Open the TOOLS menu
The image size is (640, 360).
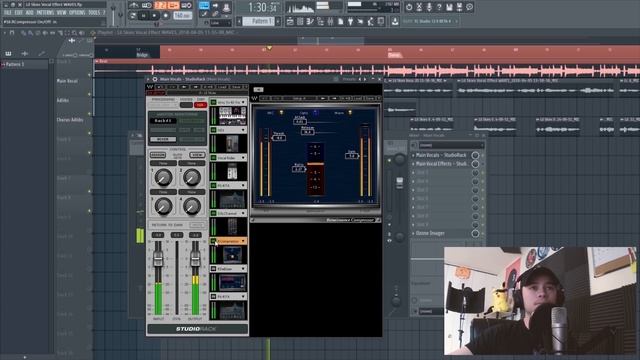pos(94,13)
